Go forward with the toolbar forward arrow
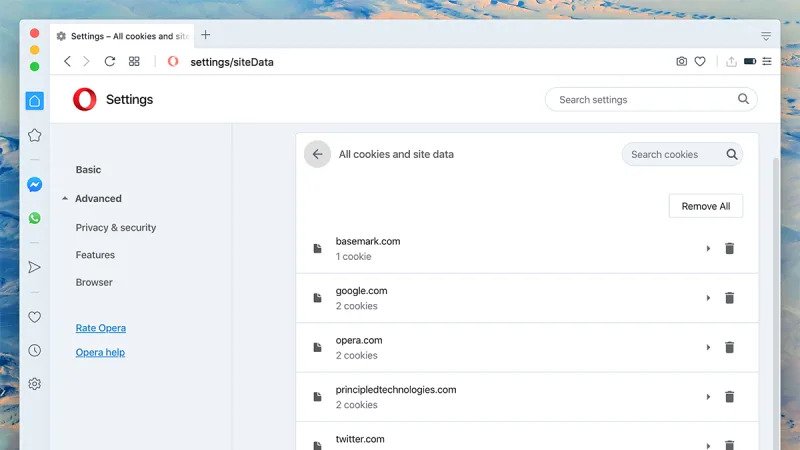Screen dimensions: 800x450 [x=86, y=62]
